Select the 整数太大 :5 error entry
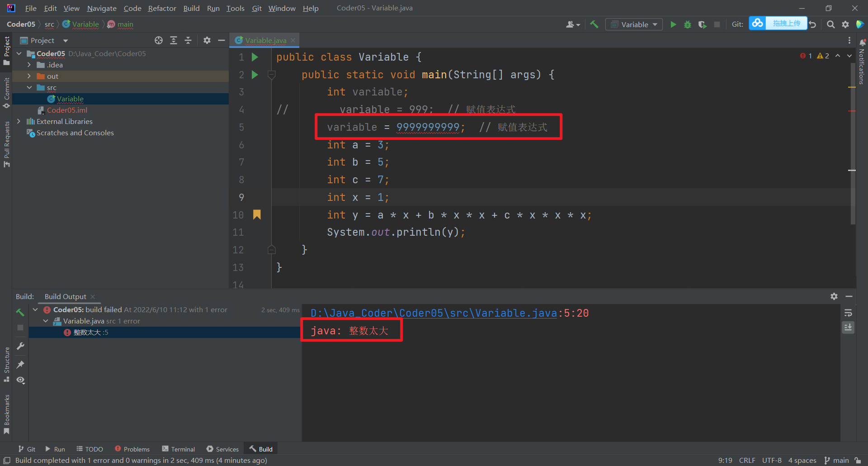Screen dimensions: 868x466 point(90,332)
